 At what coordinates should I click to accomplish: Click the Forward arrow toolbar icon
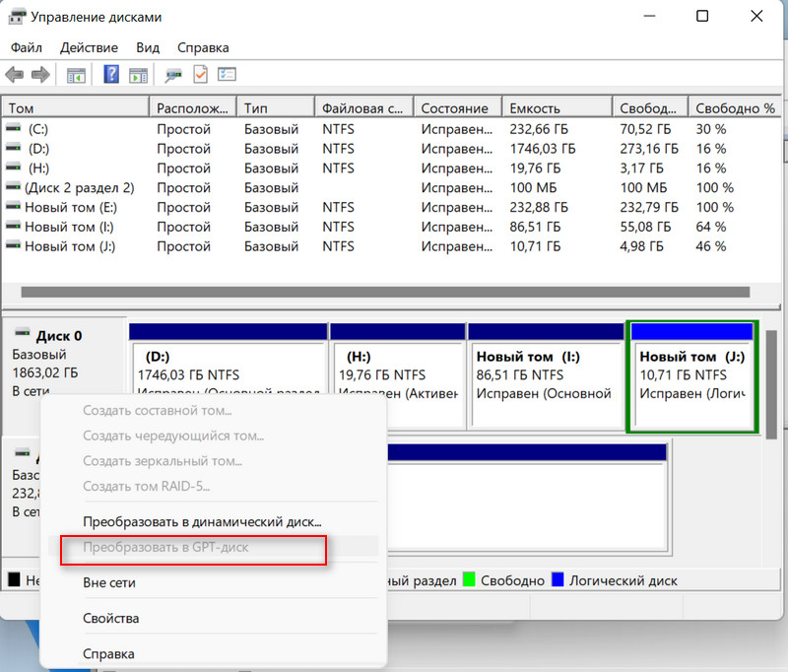40,75
